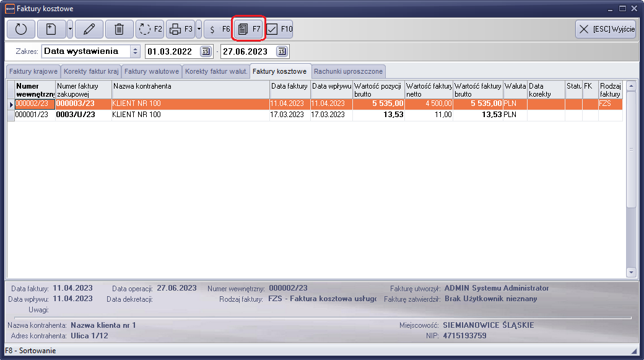The image size is (644, 360).
Task: Switch to the Rachunki uproszczone tab
Action: coord(349,71)
